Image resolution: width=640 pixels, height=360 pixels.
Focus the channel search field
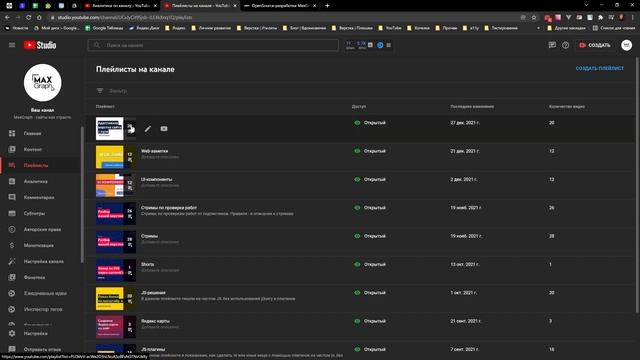(x=213, y=45)
